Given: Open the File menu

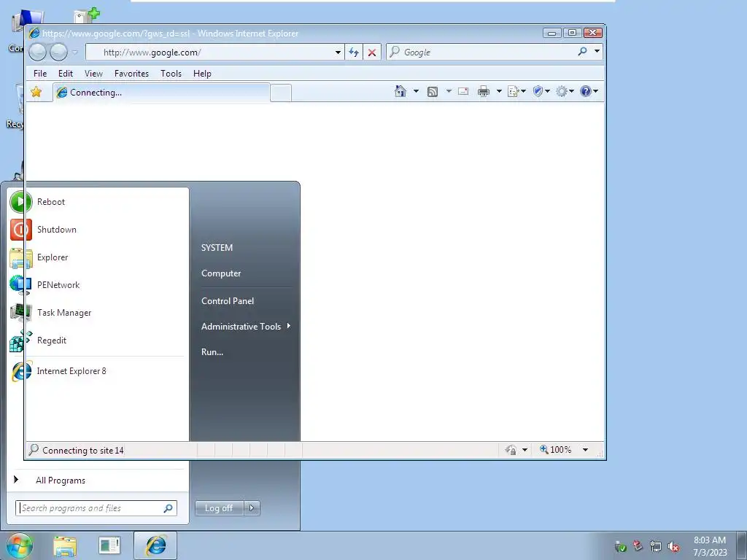Looking at the screenshot, I should point(40,74).
